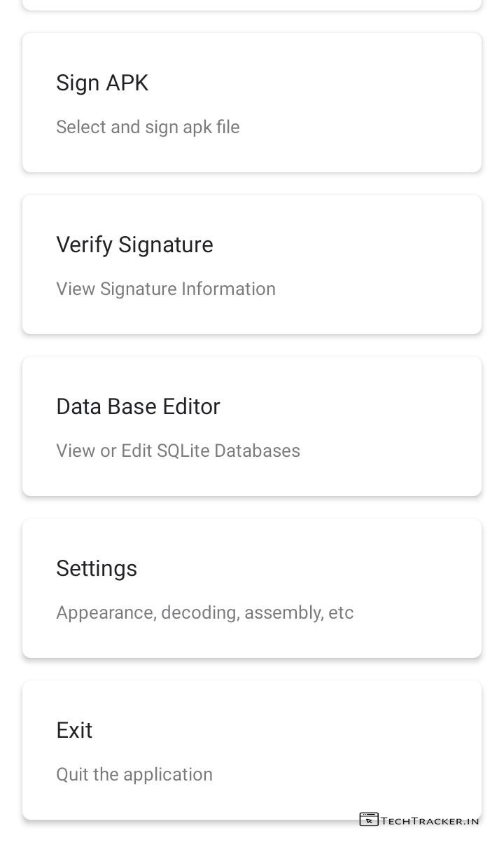Click 'View or Edit SQLite Databases' text
This screenshot has height=845, width=504.
point(178,451)
